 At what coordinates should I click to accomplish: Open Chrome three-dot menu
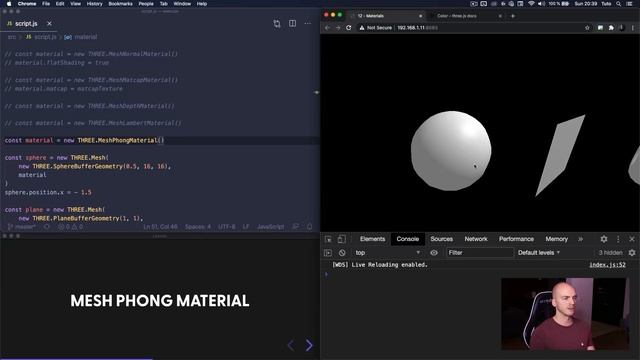click(x=633, y=28)
